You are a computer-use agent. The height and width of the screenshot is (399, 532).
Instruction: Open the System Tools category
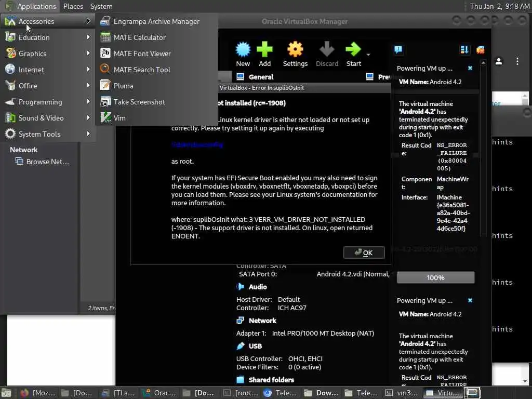click(x=47, y=134)
